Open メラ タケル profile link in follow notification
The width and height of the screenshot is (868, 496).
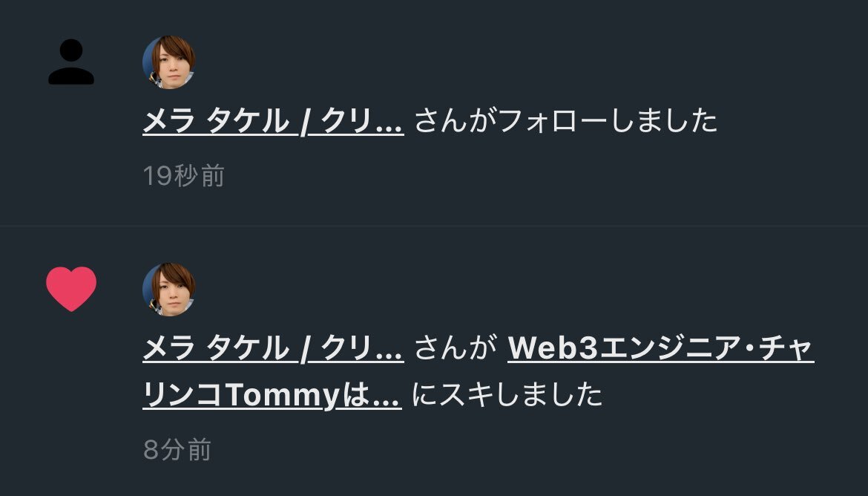[274, 121]
